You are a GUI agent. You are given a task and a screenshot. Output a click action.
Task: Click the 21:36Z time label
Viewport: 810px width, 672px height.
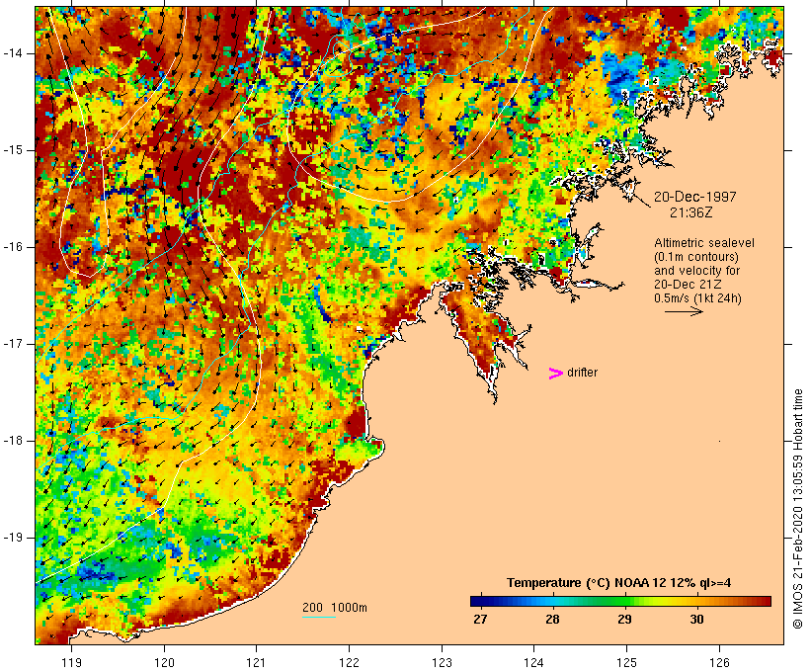pyautogui.click(x=691, y=212)
